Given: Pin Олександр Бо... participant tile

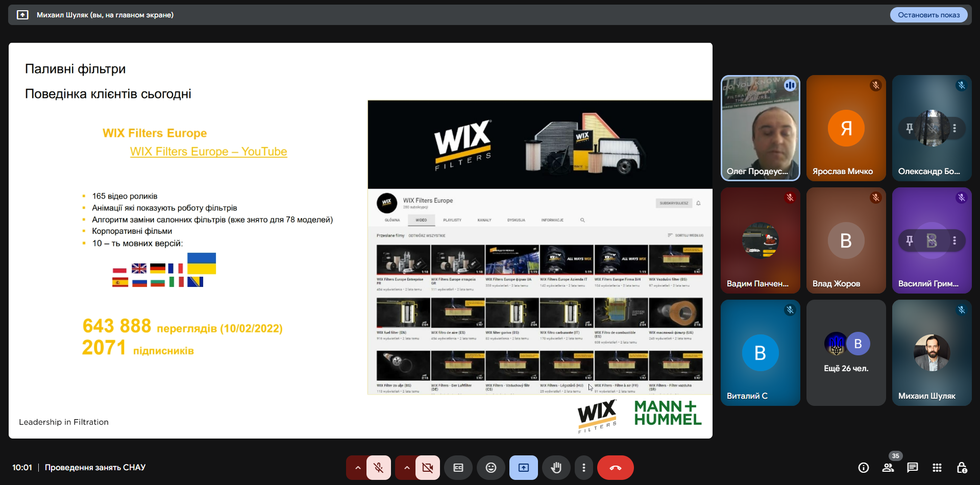Looking at the screenshot, I should pyautogui.click(x=910, y=128).
